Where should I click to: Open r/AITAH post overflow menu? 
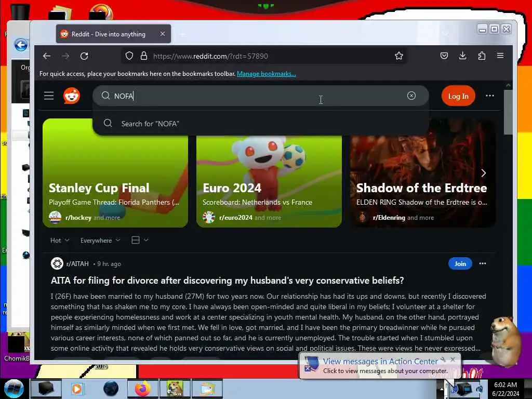click(x=483, y=263)
